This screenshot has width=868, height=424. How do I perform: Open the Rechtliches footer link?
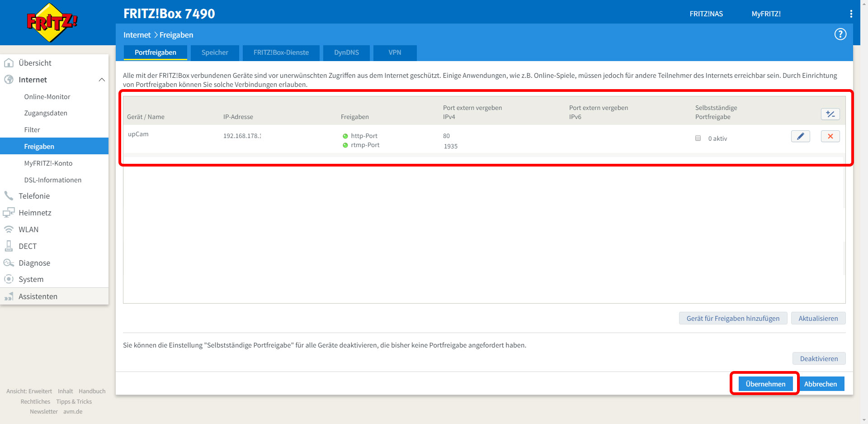click(35, 401)
